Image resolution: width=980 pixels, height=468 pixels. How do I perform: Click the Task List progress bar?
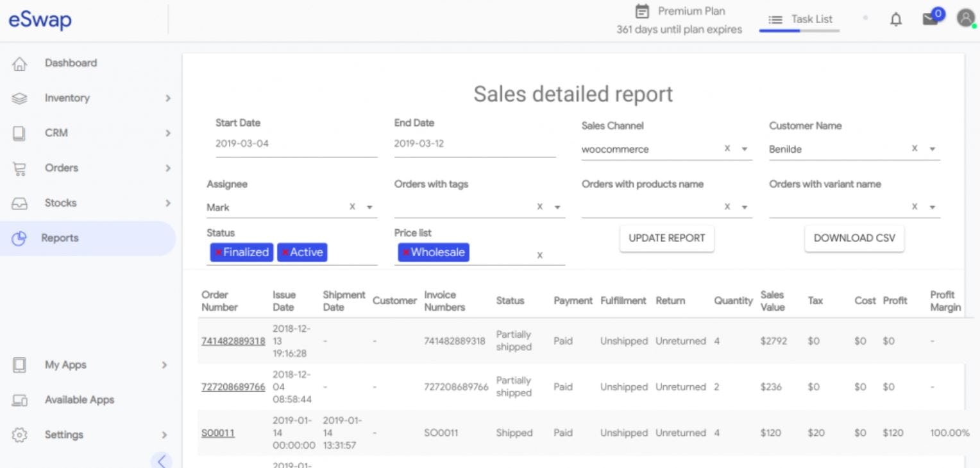[x=799, y=31]
